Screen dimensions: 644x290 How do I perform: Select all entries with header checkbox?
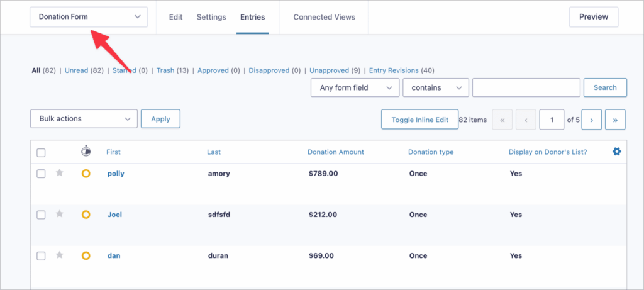tap(41, 152)
